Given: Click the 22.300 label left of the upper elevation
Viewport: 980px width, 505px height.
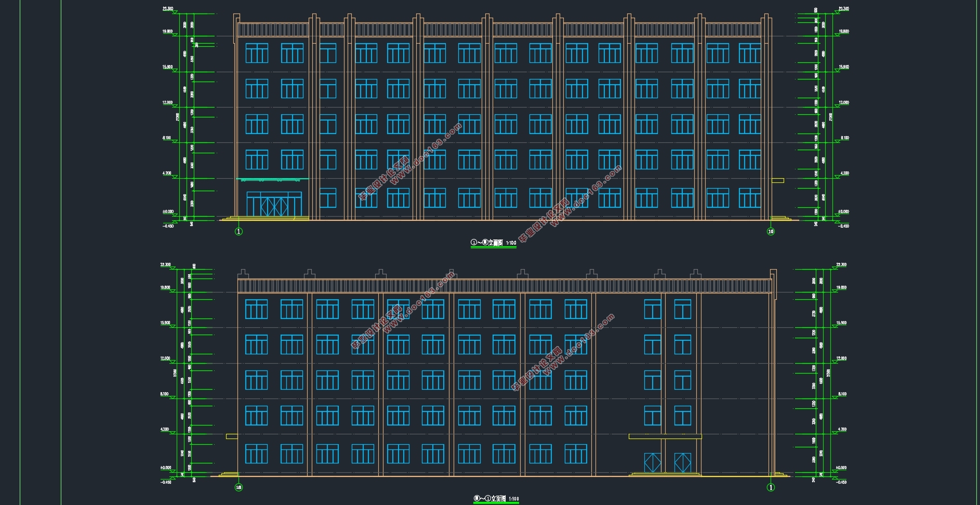Looking at the screenshot, I should (x=167, y=9).
